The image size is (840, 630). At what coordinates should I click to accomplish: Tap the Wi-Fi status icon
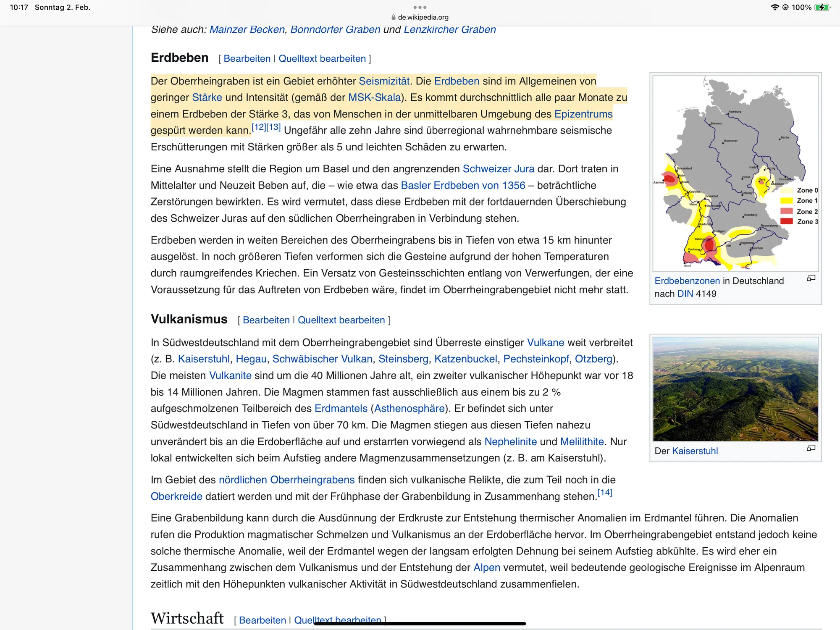[774, 7]
